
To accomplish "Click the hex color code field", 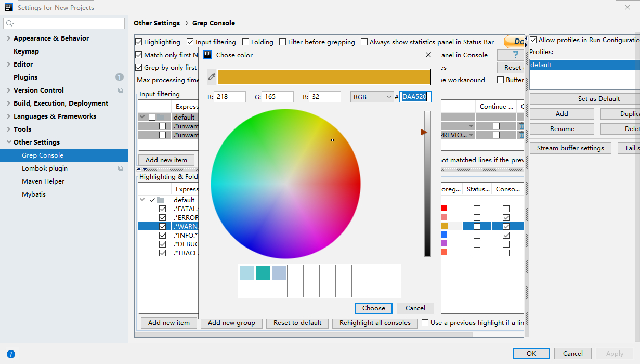I will click(x=415, y=97).
